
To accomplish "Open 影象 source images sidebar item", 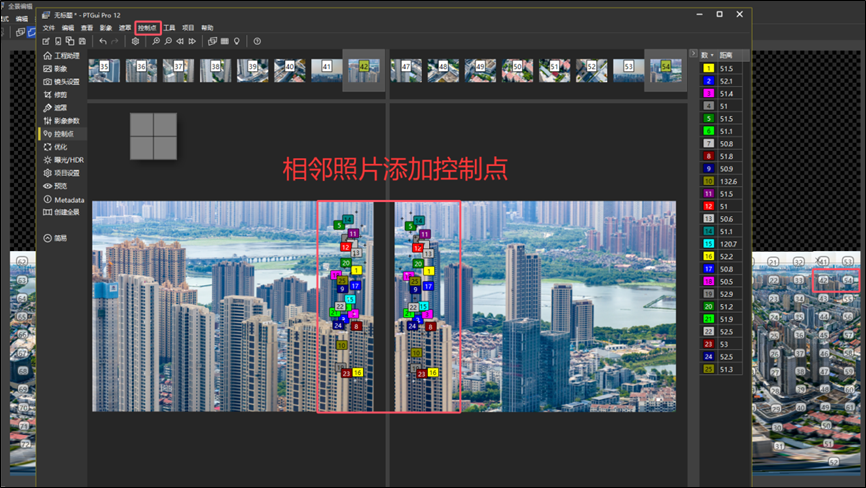I will [x=55, y=69].
